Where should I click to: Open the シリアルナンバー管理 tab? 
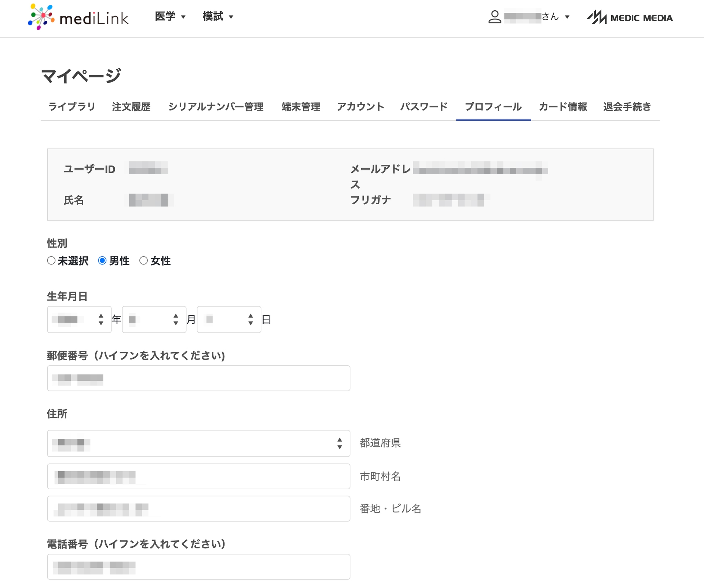click(216, 107)
